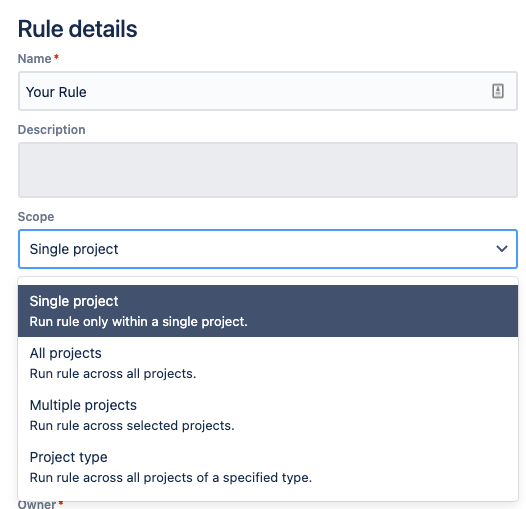Viewport: 526px width, 509px height.
Task: Click the Owner label below the dropdown list
Action: coord(37,504)
